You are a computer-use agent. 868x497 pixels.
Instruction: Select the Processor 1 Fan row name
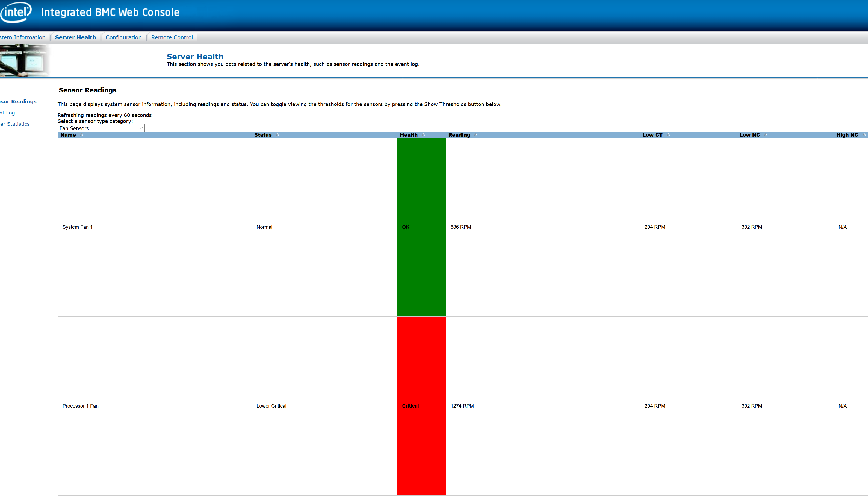click(x=81, y=406)
